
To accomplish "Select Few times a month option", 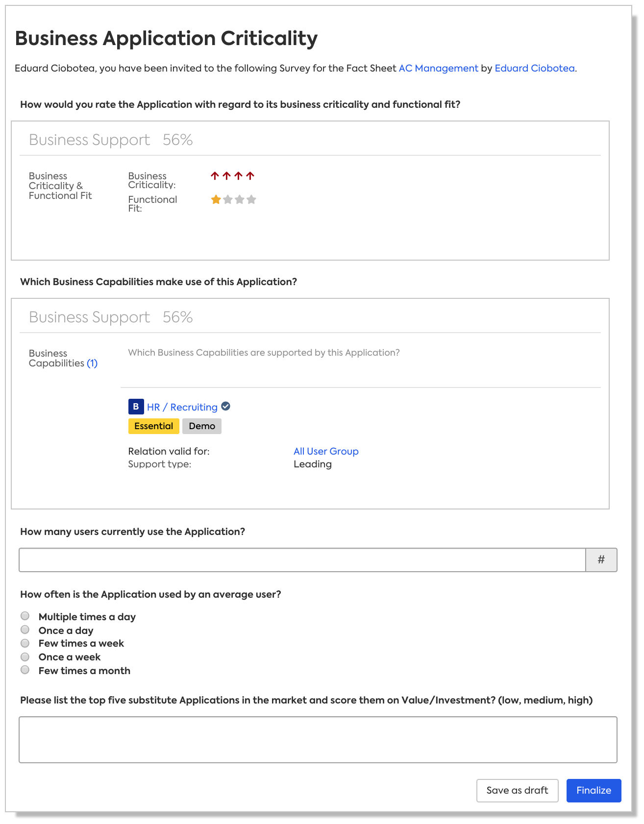I will (x=25, y=670).
